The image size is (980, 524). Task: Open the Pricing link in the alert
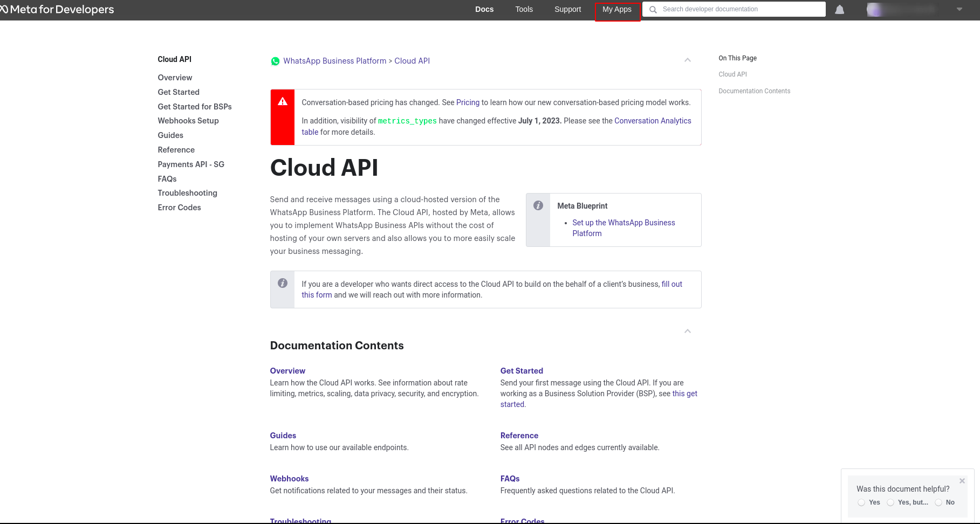coord(468,102)
